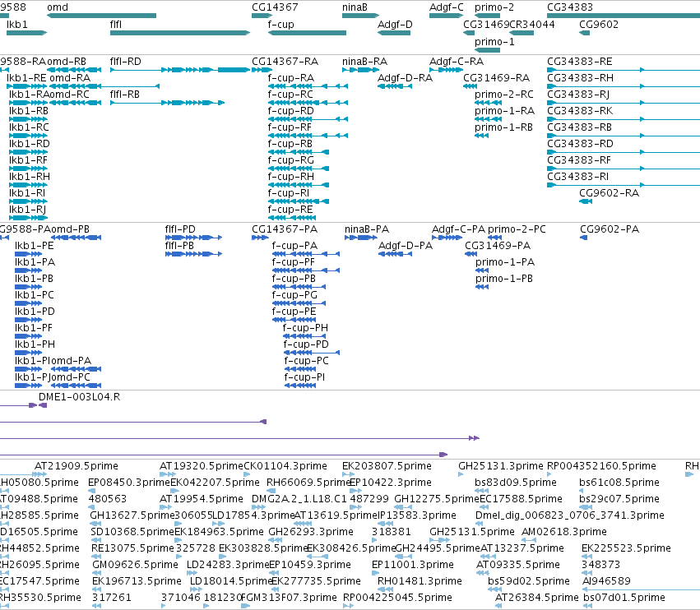Select EST AT26384.5prime label

pyautogui.click(x=537, y=597)
